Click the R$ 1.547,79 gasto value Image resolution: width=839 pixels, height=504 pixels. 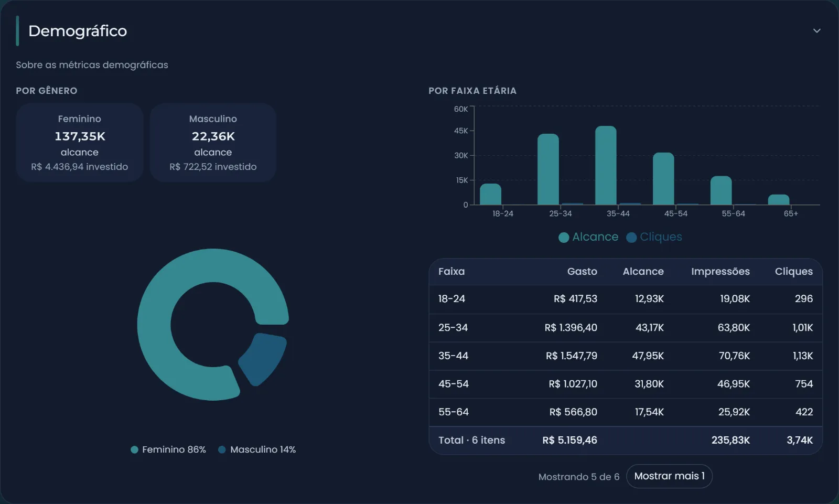(x=572, y=356)
